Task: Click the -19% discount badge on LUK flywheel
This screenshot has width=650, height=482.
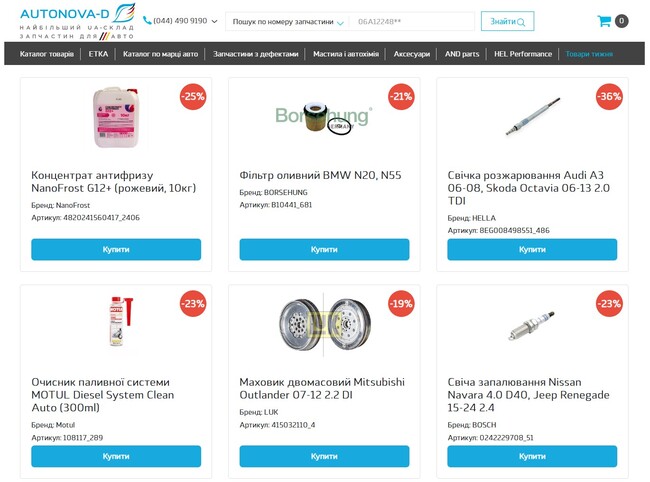Action: pyautogui.click(x=401, y=304)
